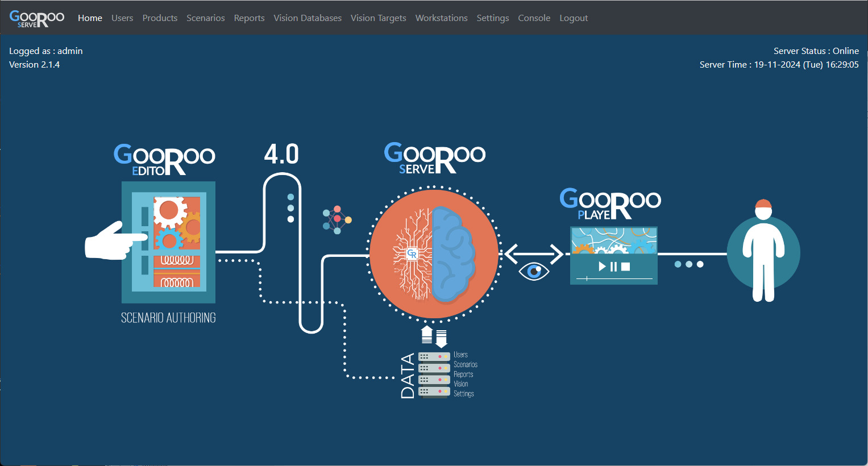Viewport: 868px width, 466px height.
Task: Click the '4.0' label
Action: (281, 154)
